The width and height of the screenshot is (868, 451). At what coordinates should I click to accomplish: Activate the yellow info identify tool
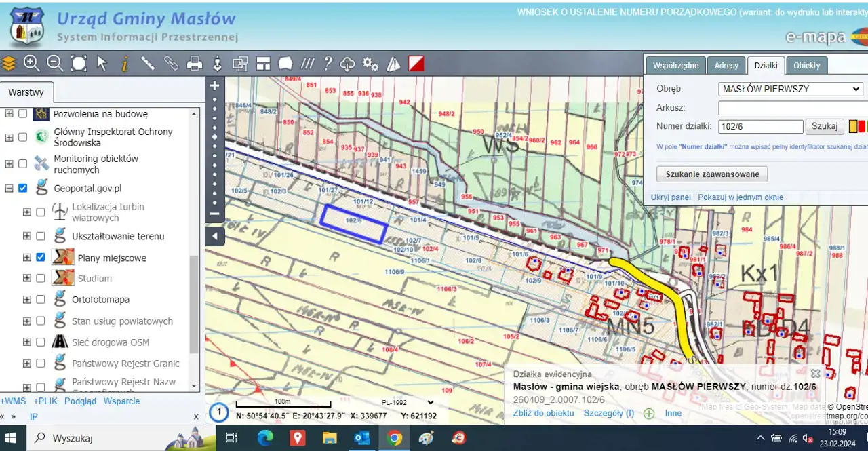point(125,64)
